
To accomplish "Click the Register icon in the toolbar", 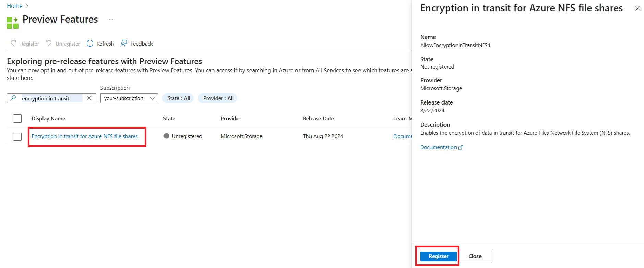I will tap(13, 43).
